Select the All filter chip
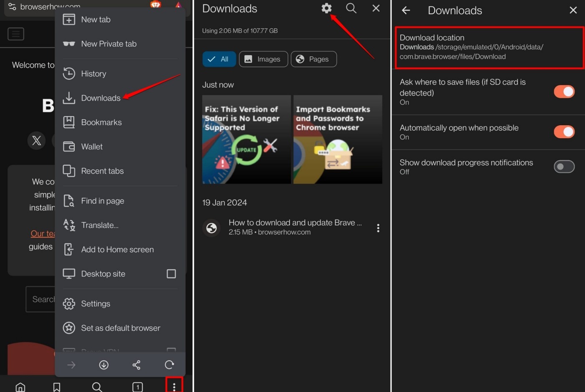Screen dimensions: 585x392 (219, 59)
